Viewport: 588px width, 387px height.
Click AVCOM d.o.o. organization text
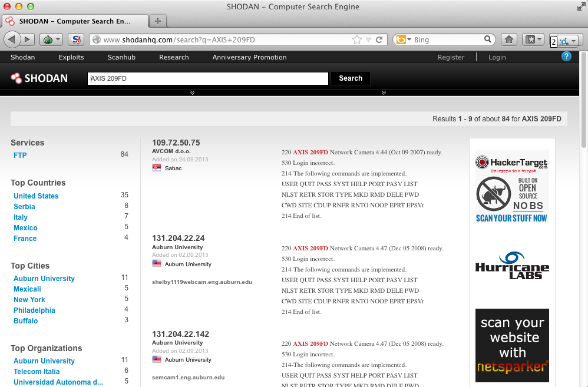[x=171, y=151]
